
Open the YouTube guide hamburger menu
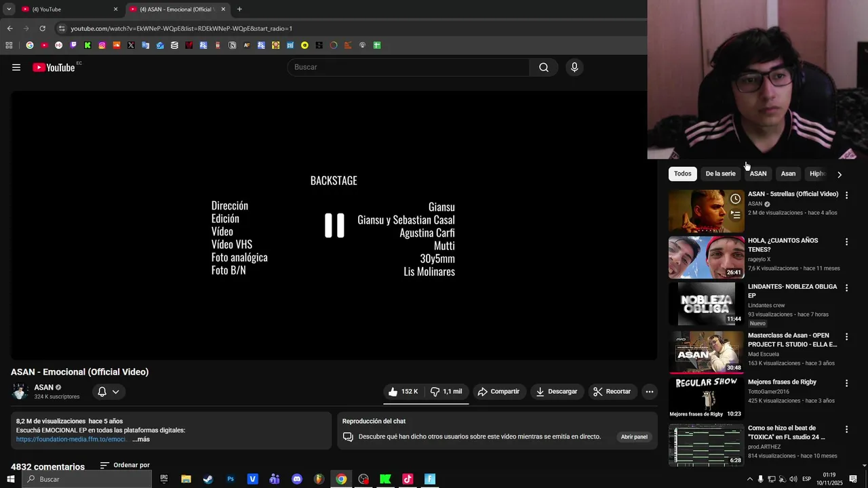click(16, 67)
